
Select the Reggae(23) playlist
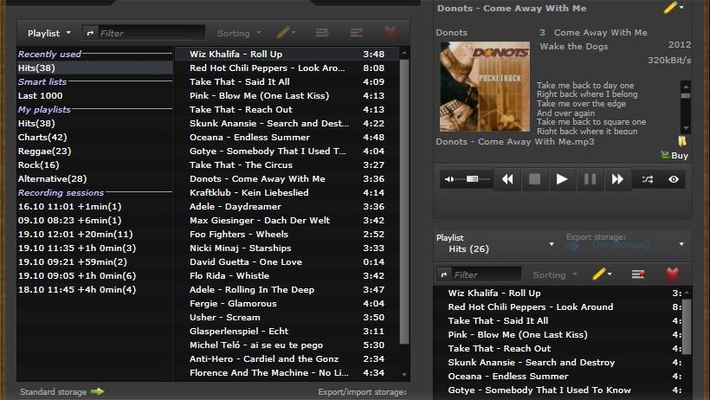95,151
